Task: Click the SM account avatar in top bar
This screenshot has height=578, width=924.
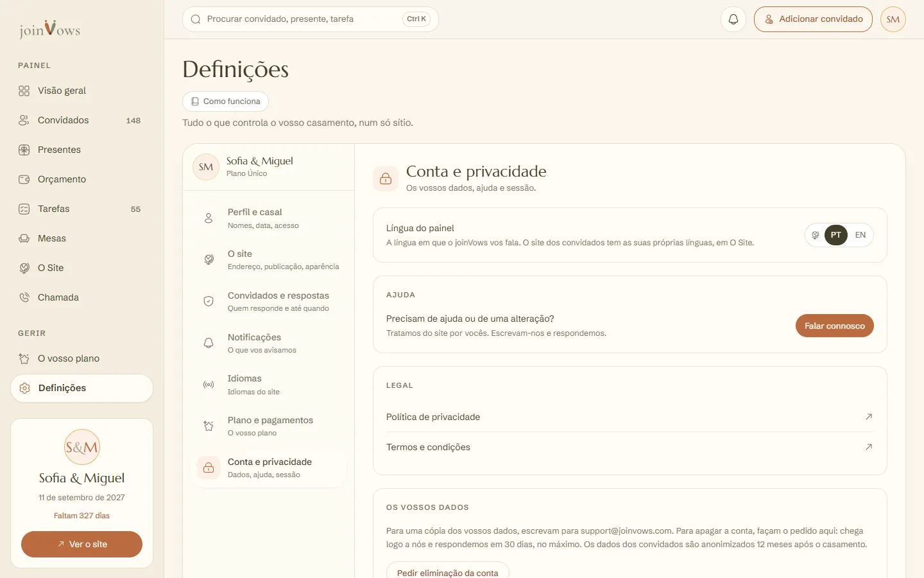Action: pos(893,19)
